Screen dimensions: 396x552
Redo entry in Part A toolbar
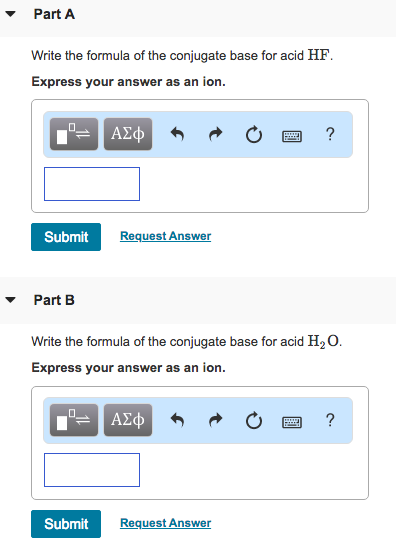tap(215, 134)
